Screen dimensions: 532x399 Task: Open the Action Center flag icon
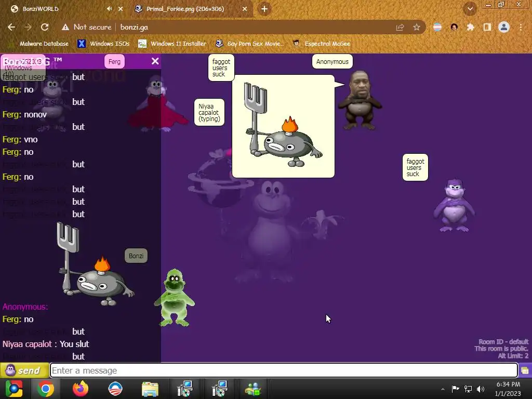(x=455, y=389)
